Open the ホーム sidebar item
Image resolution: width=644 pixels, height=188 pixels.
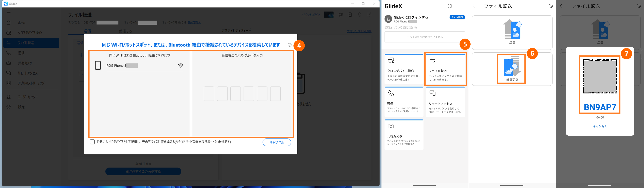click(x=22, y=23)
